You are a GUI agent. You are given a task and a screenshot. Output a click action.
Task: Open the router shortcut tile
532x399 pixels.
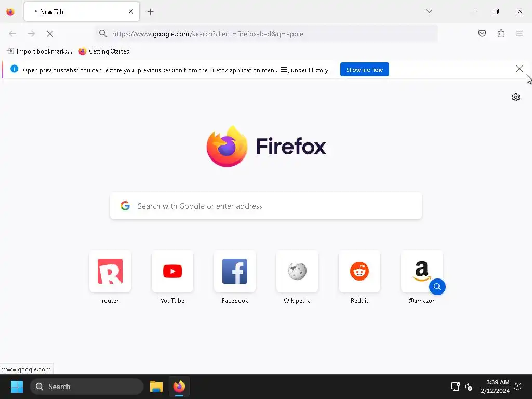pos(110,271)
